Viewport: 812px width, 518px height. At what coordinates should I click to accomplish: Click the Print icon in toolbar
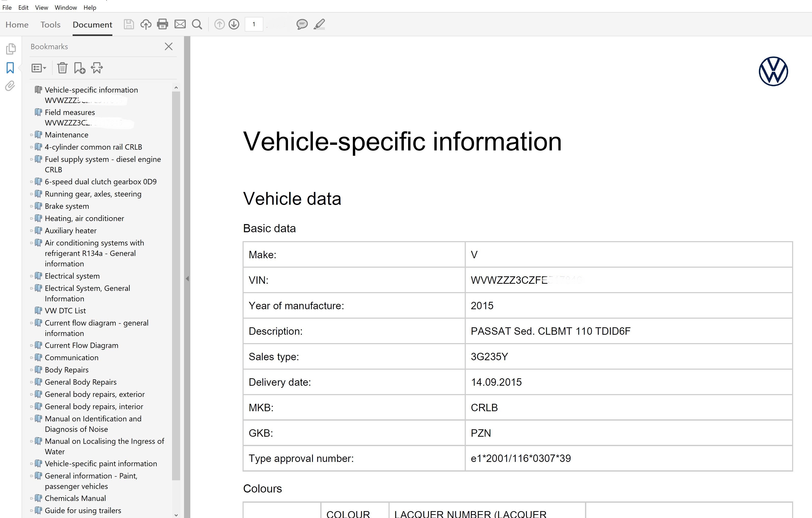163,24
